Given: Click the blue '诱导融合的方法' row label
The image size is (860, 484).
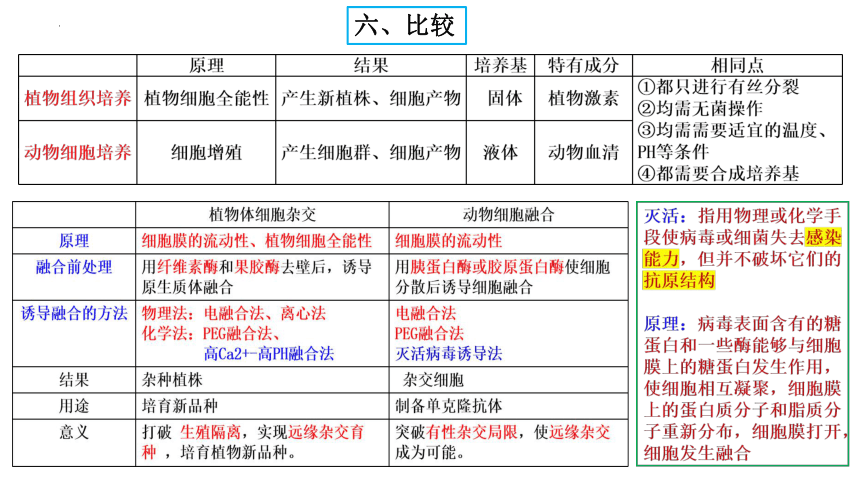Looking at the screenshot, I should [74, 313].
